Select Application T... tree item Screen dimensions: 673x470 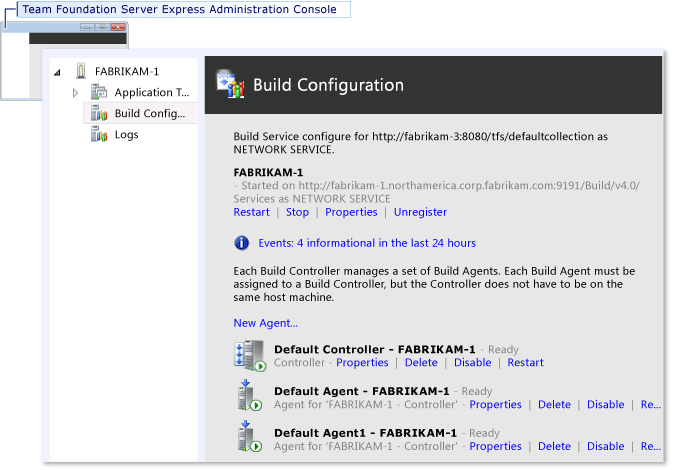[152, 92]
